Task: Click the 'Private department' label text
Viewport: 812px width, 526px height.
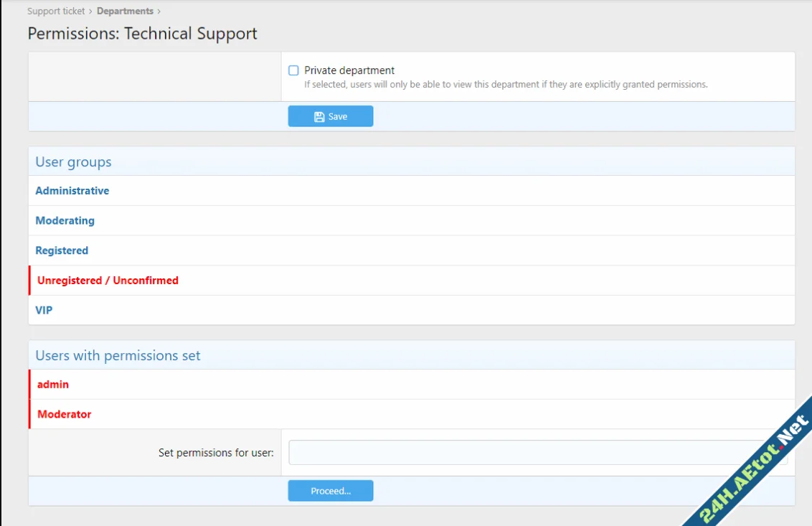Action: 349,70
